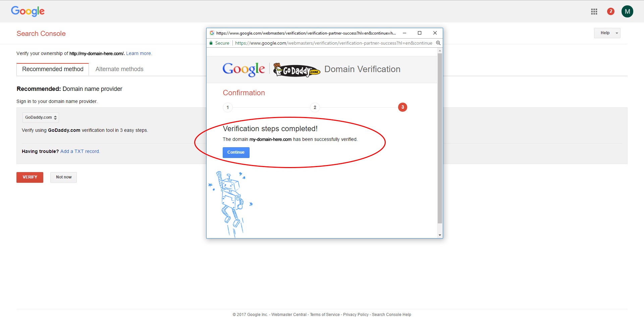Expand the GoDaddy.com provider dropdown
The image size is (644, 319).
41,117
